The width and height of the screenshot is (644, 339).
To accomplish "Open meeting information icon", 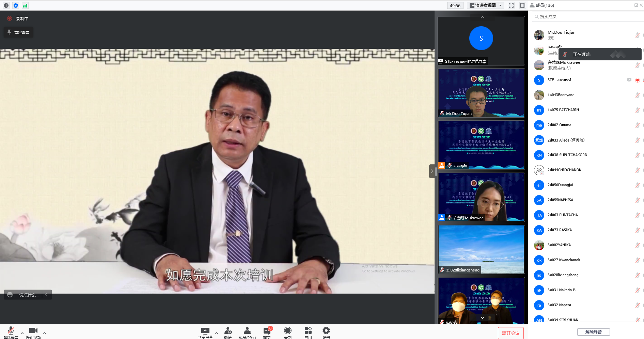I will click(x=6, y=5).
